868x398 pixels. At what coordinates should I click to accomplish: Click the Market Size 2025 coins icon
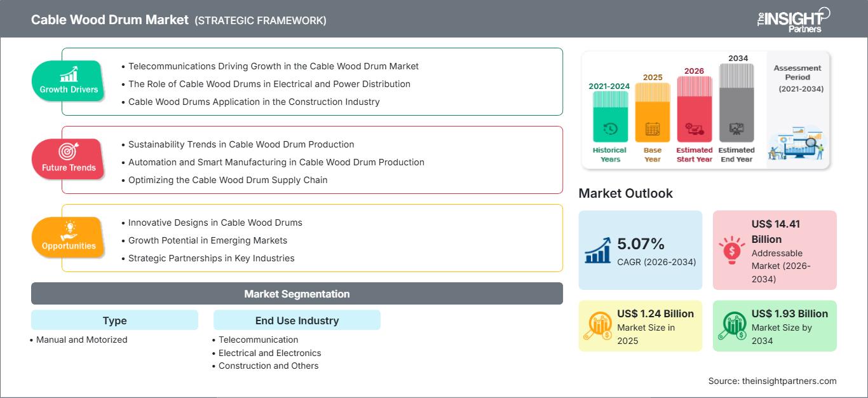point(598,326)
